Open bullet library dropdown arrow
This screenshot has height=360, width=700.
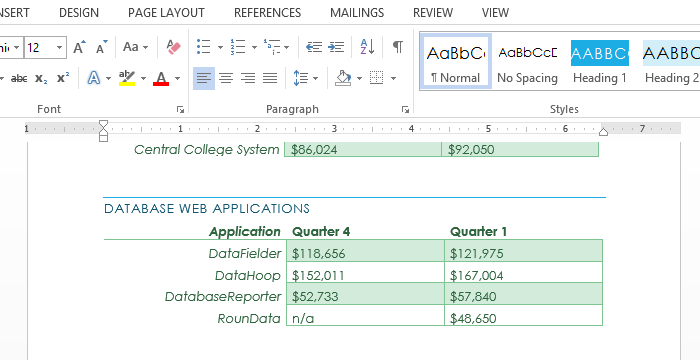coord(220,47)
